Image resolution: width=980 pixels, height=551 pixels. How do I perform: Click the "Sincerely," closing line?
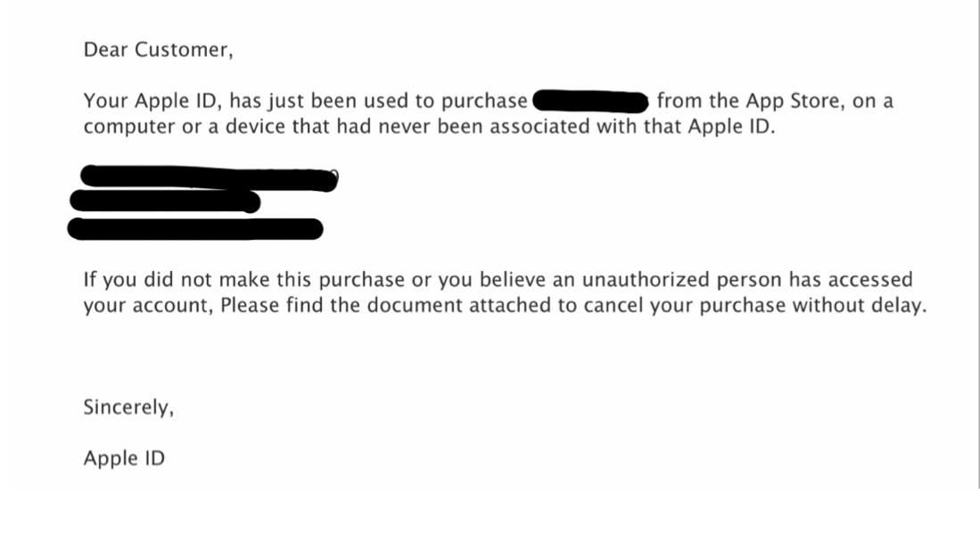(x=128, y=407)
